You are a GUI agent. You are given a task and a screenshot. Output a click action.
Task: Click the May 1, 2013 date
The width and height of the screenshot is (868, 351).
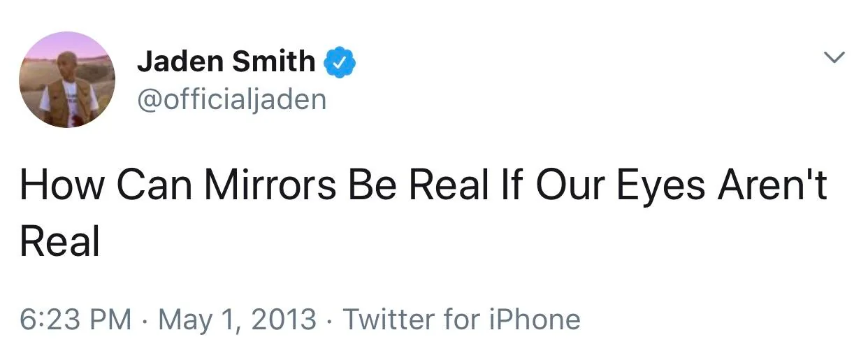pyautogui.click(x=238, y=320)
